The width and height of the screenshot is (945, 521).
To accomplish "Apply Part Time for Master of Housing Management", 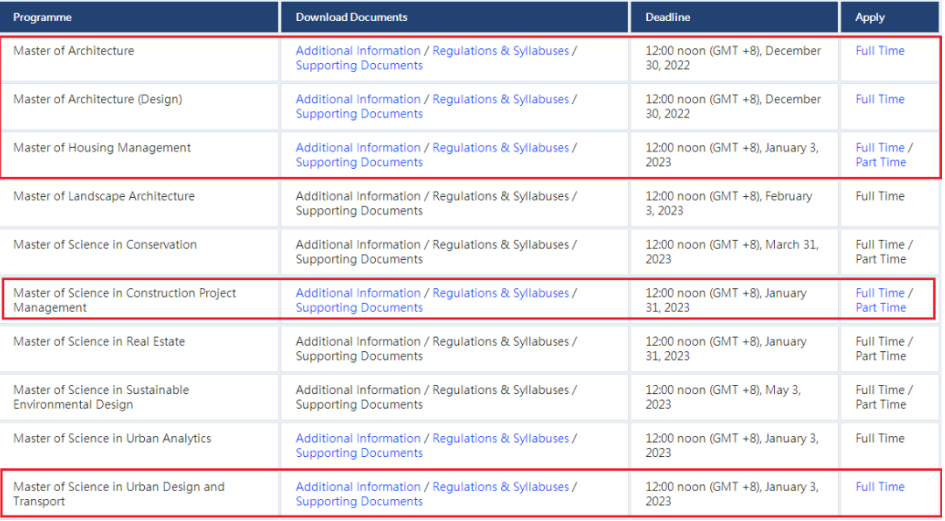I will [x=880, y=163].
